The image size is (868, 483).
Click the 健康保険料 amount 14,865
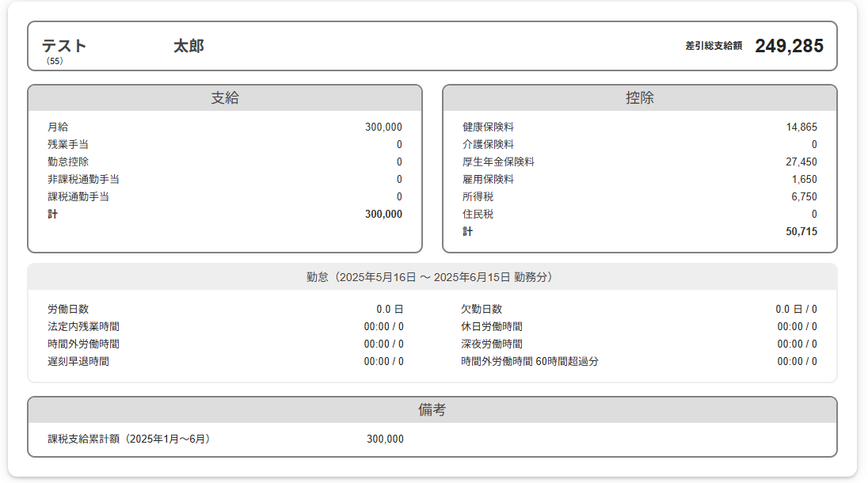[x=801, y=127]
